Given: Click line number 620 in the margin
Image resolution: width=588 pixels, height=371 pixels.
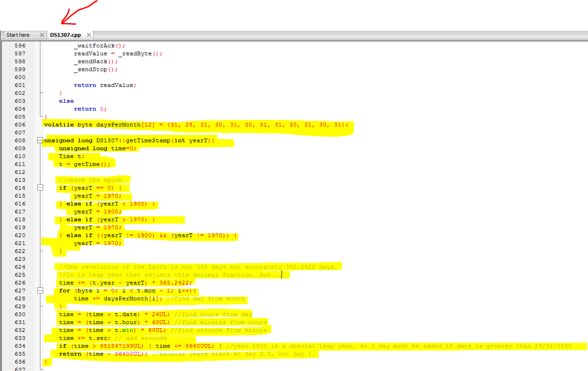Looking at the screenshot, I should (x=20, y=235).
